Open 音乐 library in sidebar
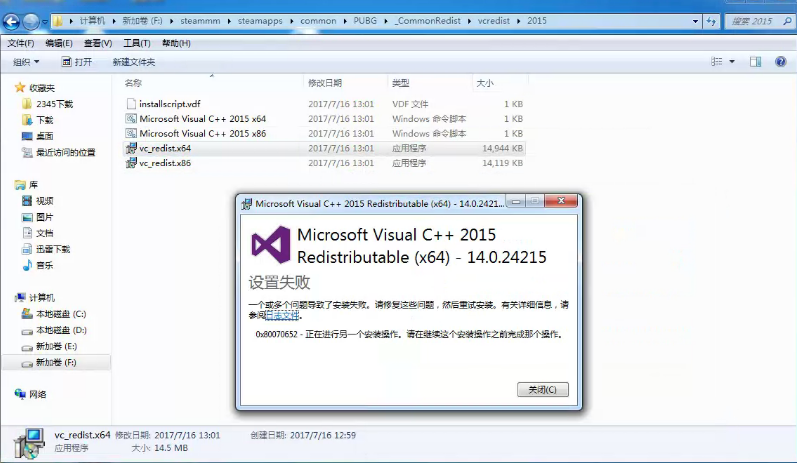This screenshot has height=463, width=801. tap(44, 265)
